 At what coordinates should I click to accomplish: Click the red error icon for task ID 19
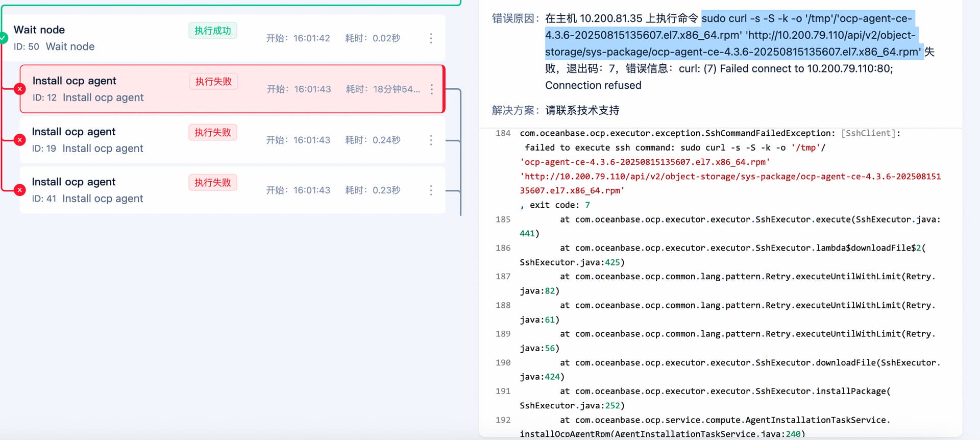point(20,140)
